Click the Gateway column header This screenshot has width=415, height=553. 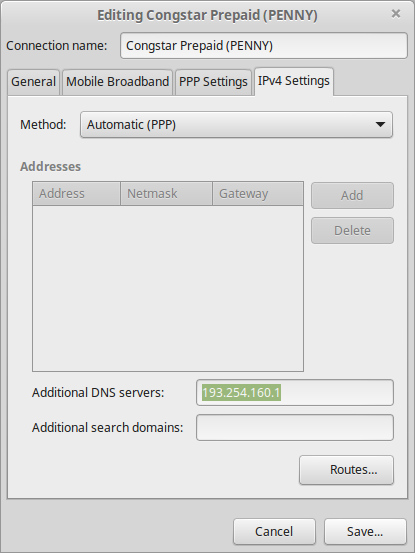(258, 194)
